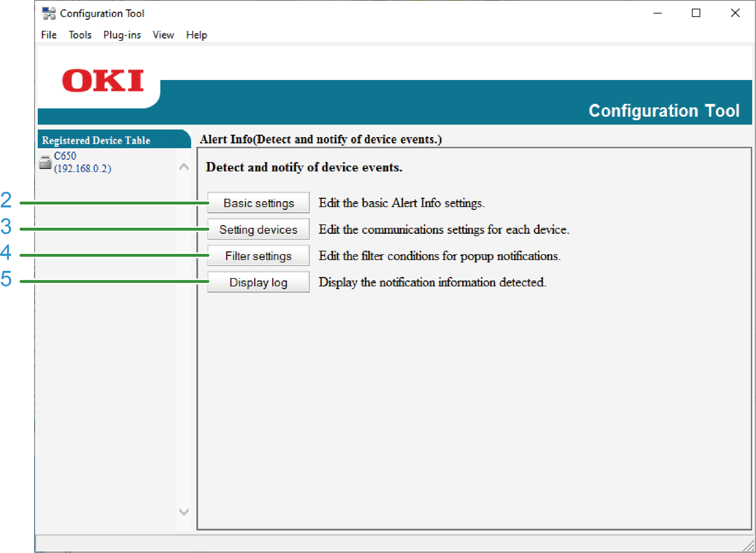
Task: Open the Plug-ins menu
Action: 122,35
